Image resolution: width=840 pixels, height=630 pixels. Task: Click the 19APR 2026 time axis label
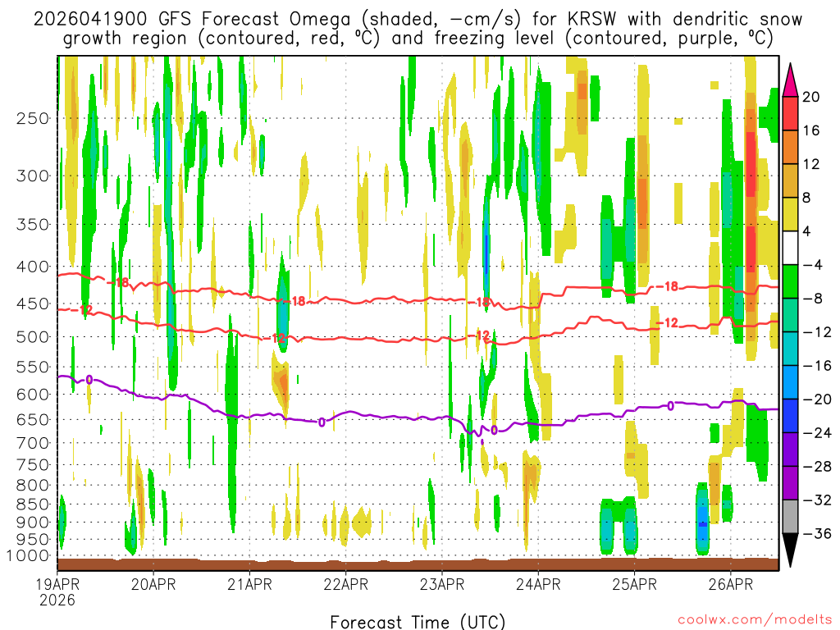(57, 591)
